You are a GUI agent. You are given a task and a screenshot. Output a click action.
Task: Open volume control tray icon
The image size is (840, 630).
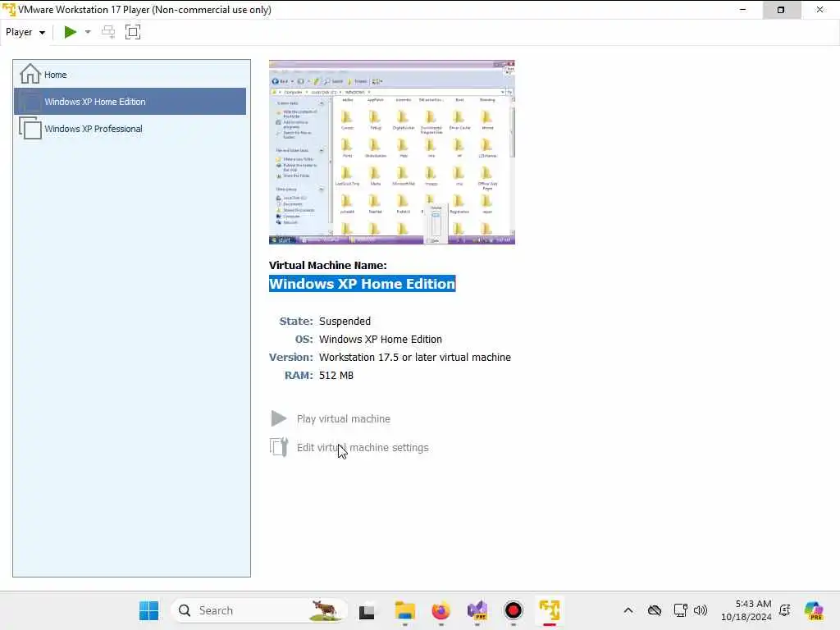point(701,610)
